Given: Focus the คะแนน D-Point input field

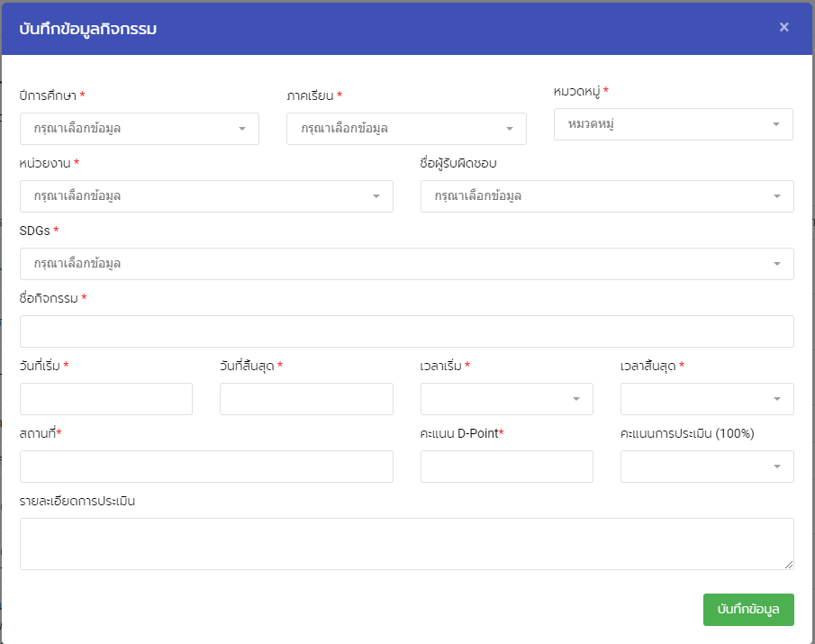Looking at the screenshot, I should [506, 467].
